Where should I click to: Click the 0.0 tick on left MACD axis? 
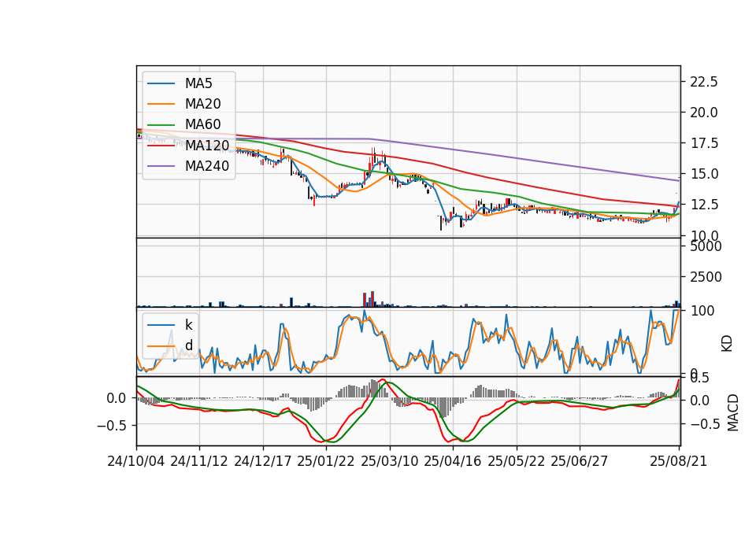pos(117,398)
